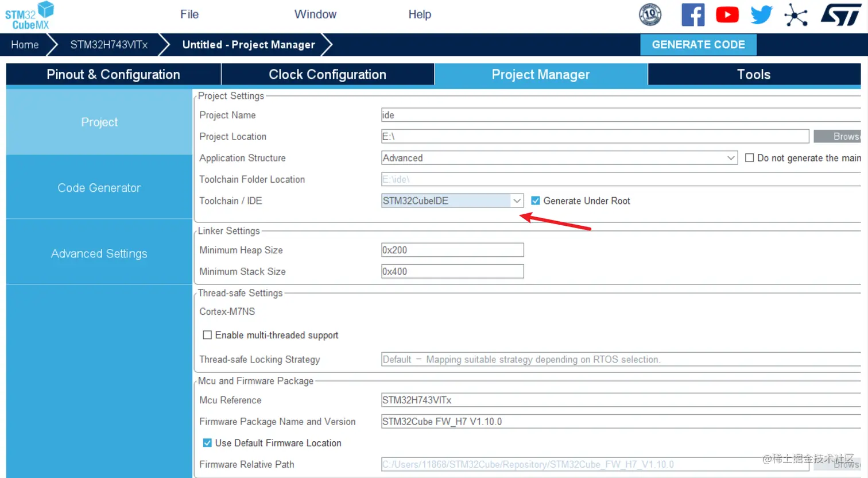Screen dimensions: 868x478
Task: Click the Firmware Package Name and Version field
Action: tap(621, 421)
